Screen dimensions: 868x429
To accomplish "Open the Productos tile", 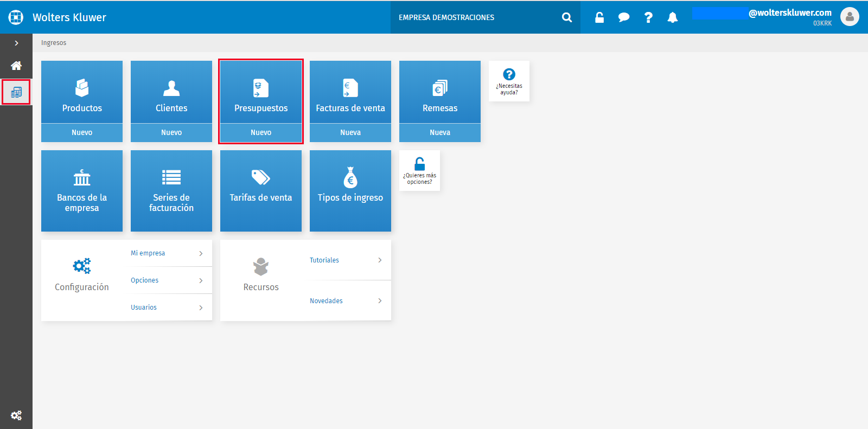I will tap(82, 92).
